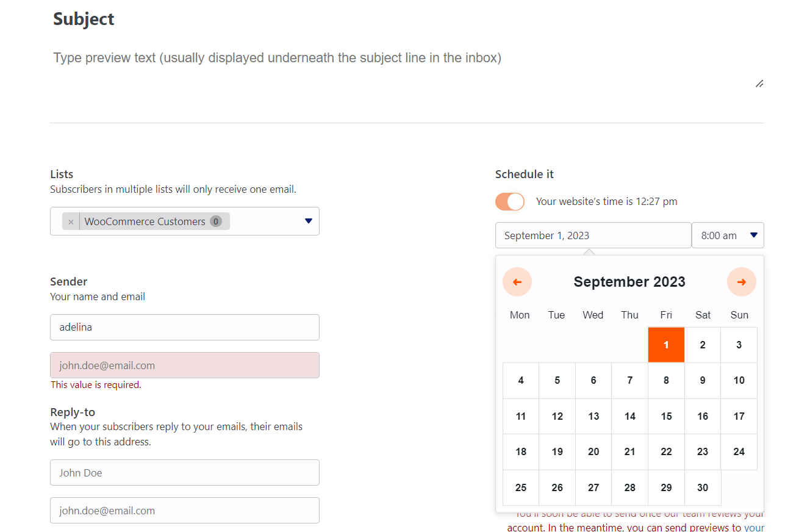This screenshot has width=810, height=532.
Task: Select September 8 in the calendar
Action: coord(666,380)
